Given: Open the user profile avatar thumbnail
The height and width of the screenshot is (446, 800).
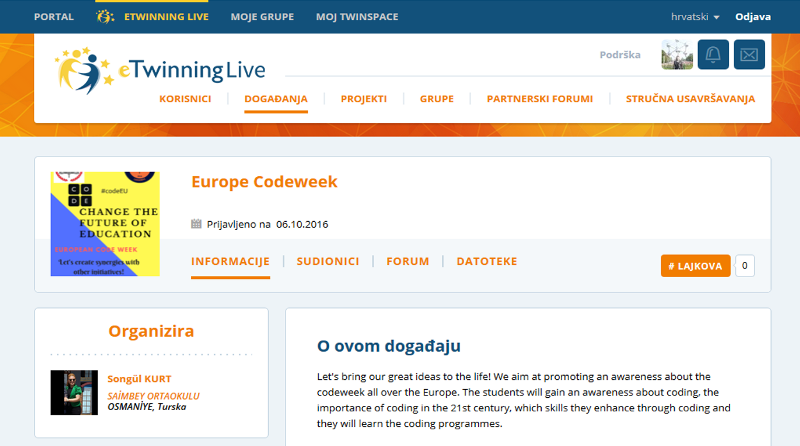Looking at the screenshot, I should tap(677, 54).
